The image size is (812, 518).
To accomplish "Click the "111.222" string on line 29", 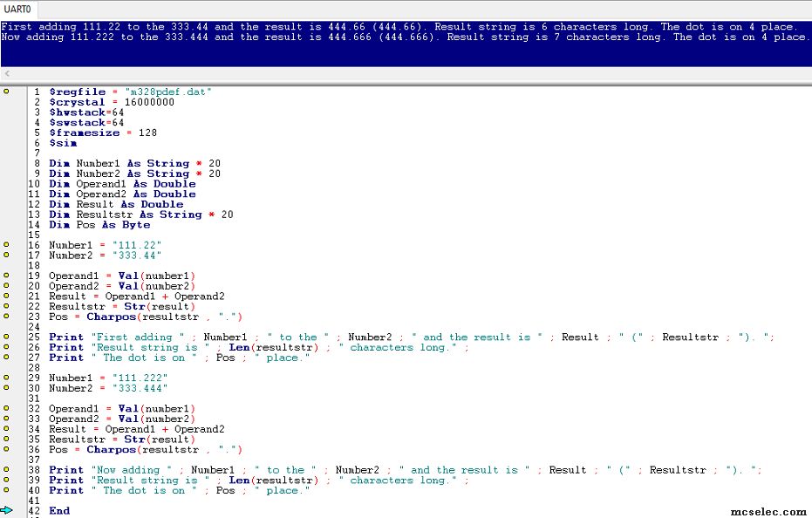I will click(140, 378).
